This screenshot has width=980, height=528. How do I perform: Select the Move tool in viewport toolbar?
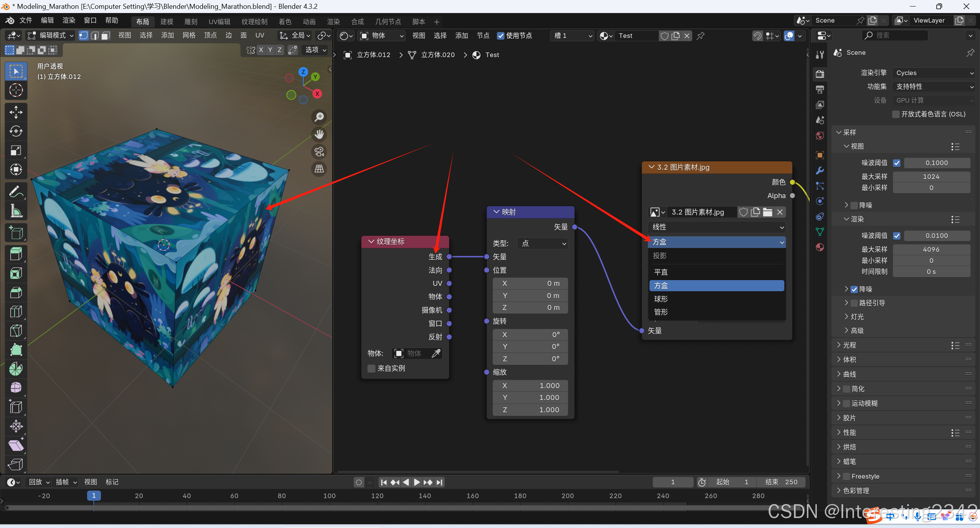click(x=16, y=112)
